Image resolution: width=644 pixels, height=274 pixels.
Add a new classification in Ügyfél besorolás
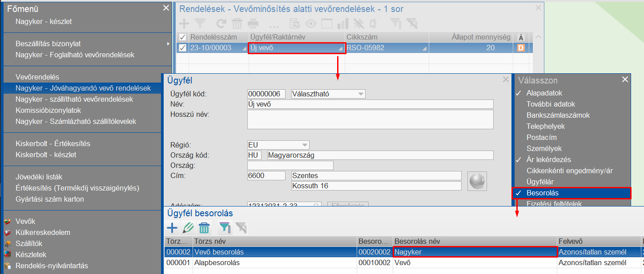[x=172, y=228]
